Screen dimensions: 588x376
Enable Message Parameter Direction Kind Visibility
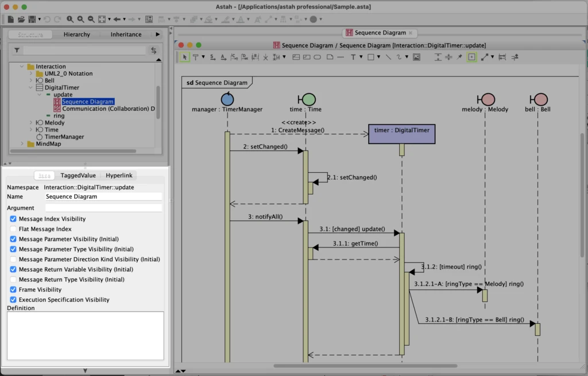tap(13, 259)
